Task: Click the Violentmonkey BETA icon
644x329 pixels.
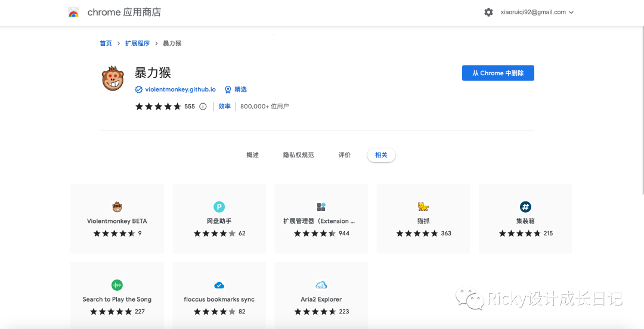Action: pyautogui.click(x=117, y=207)
